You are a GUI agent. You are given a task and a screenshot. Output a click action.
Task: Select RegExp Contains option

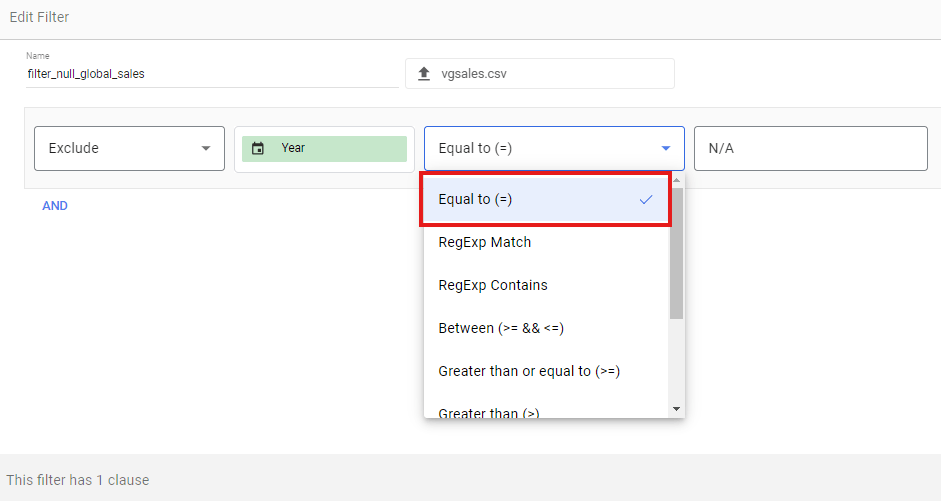pyautogui.click(x=493, y=285)
